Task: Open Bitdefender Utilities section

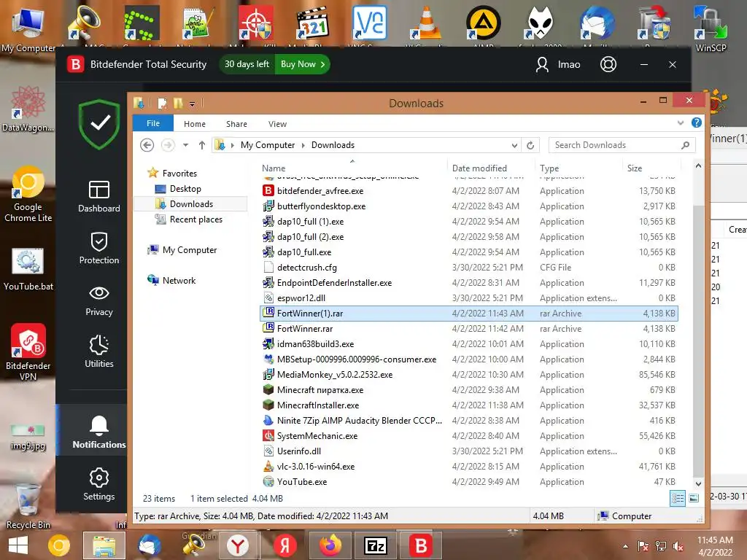Action: point(98,351)
